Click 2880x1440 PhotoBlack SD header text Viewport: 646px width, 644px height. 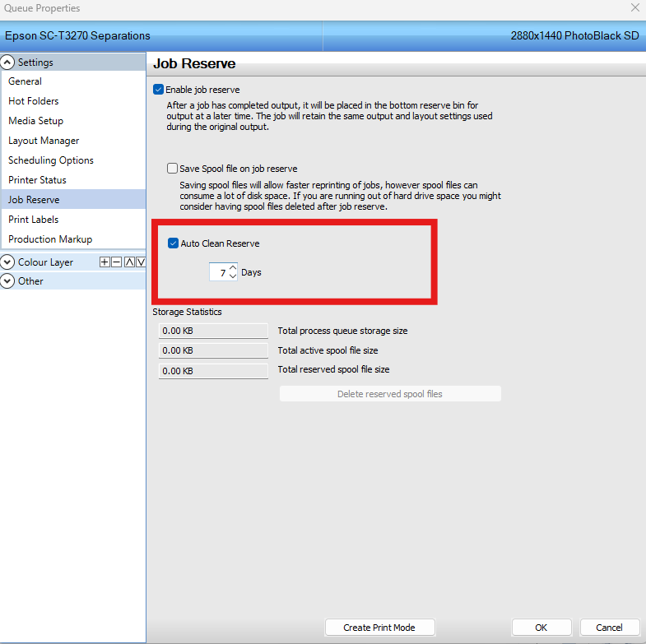click(x=574, y=36)
